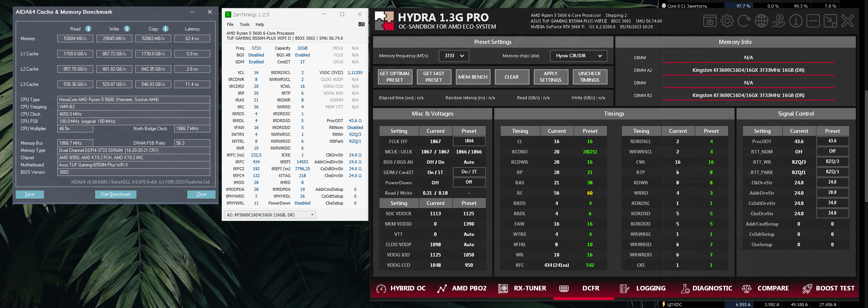Click the GET OPTIMAL PRESET button
Viewport: 868px width, 308px height.
click(395, 77)
